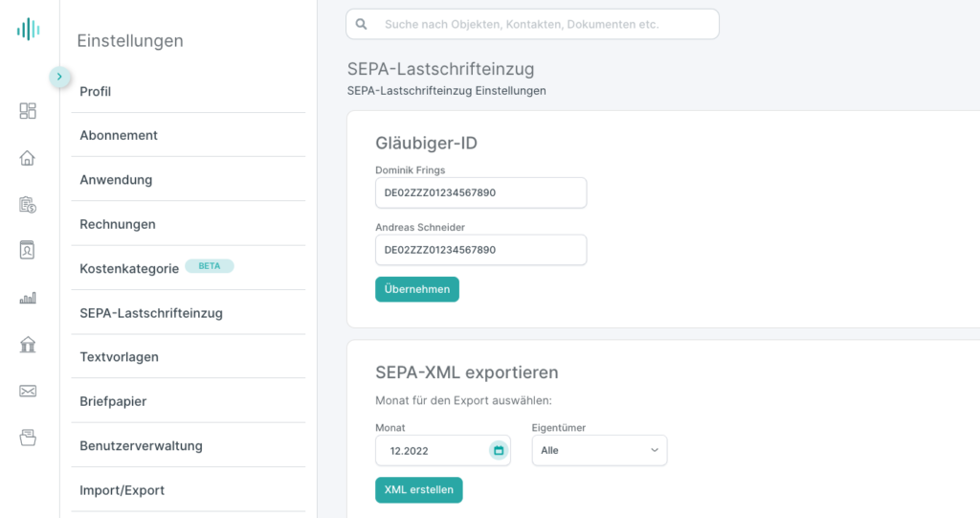Open the bar chart statistics icon
Screen dimensions: 980x518
28,298
